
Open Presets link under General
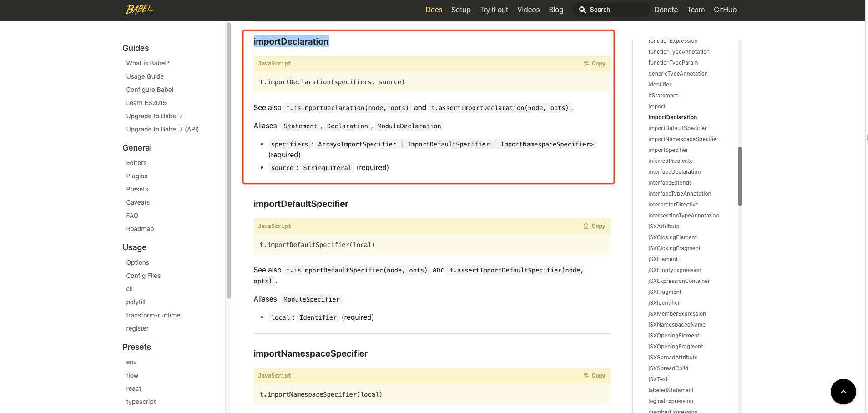point(137,189)
